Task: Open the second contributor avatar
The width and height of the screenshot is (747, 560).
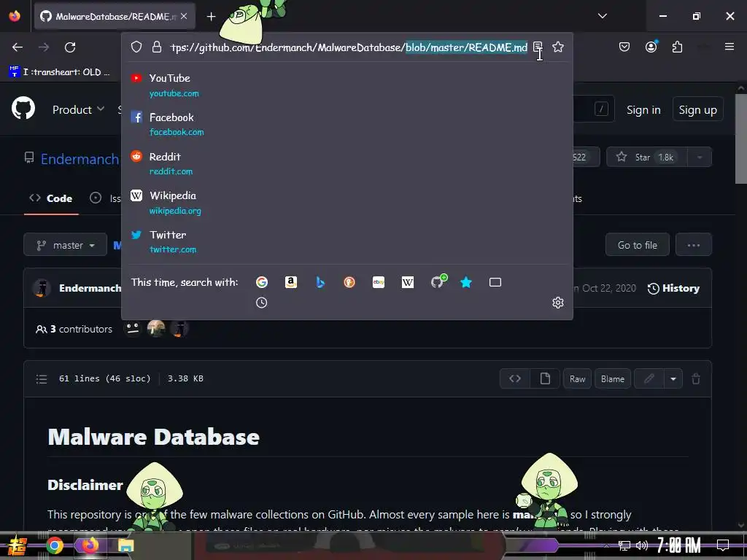Action: [156, 328]
